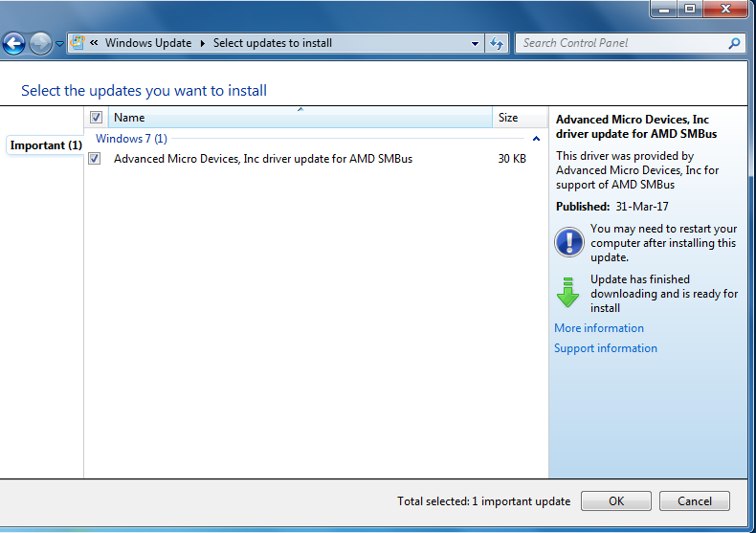Select Windows Update breadcrumb
The image size is (756, 533).
[x=148, y=43]
